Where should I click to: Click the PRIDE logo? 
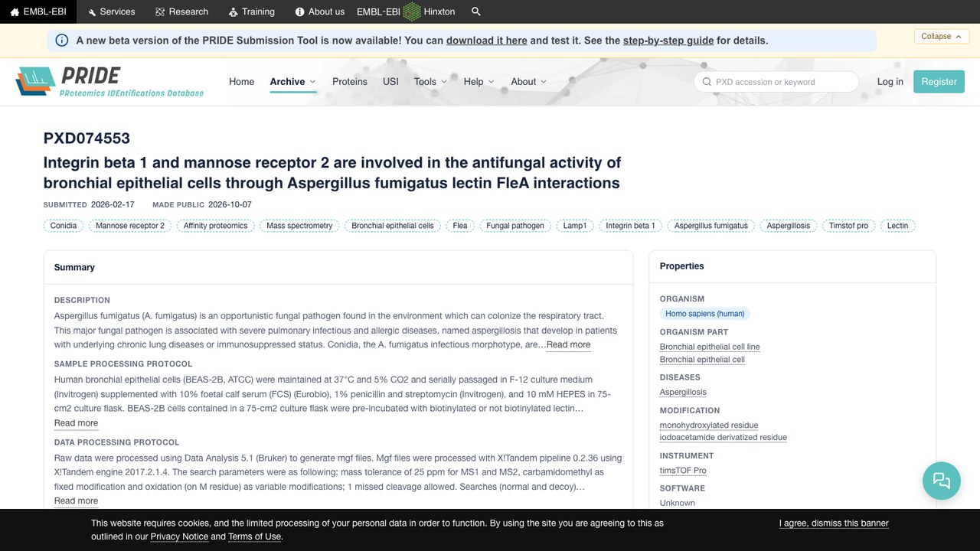click(x=109, y=82)
